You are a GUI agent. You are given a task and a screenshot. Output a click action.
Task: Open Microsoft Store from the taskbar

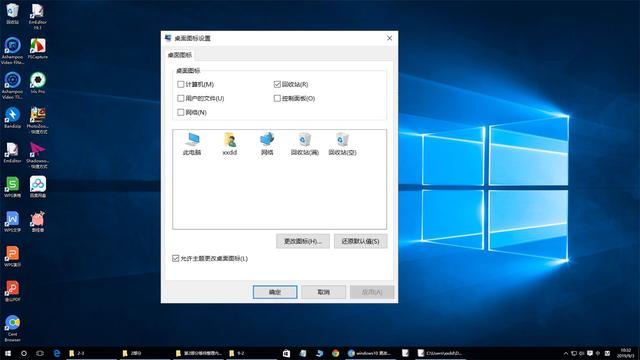[x=287, y=353]
